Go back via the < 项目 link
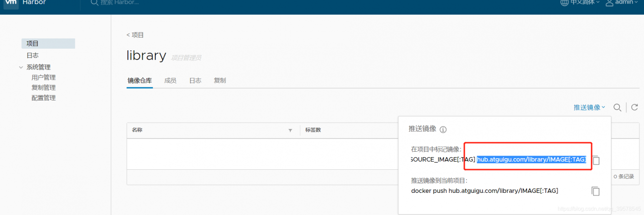 pyautogui.click(x=135, y=35)
